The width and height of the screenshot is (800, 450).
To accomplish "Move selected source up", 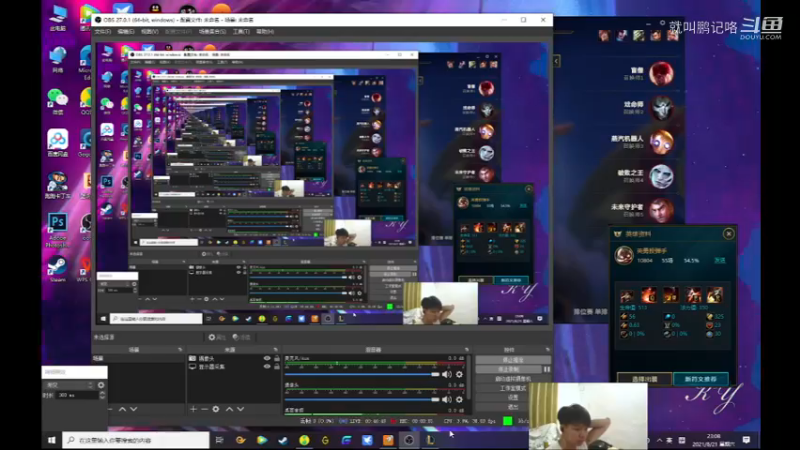I will pyautogui.click(x=229, y=409).
